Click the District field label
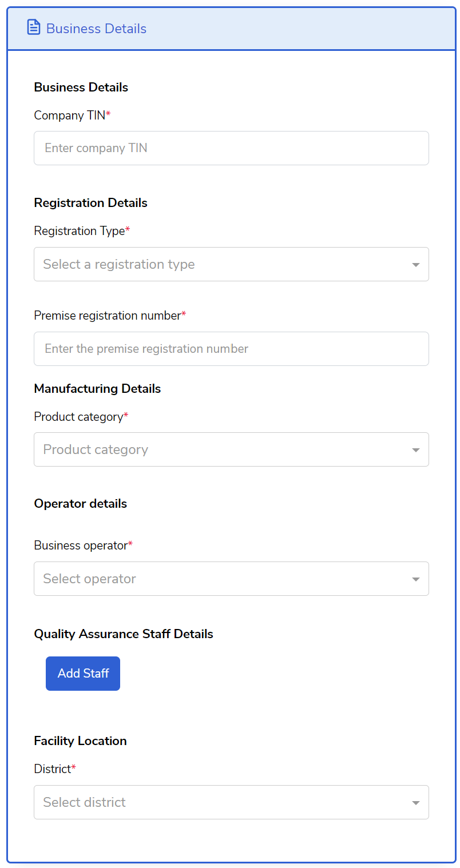 click(x=53, y=769)
